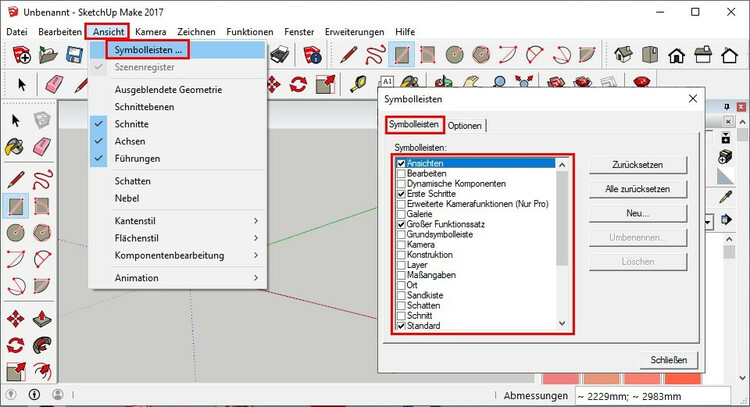The height and width of the screenshot is (407, 750).
Task: Click the sign-in person icon in status bar
Action: 58,395
